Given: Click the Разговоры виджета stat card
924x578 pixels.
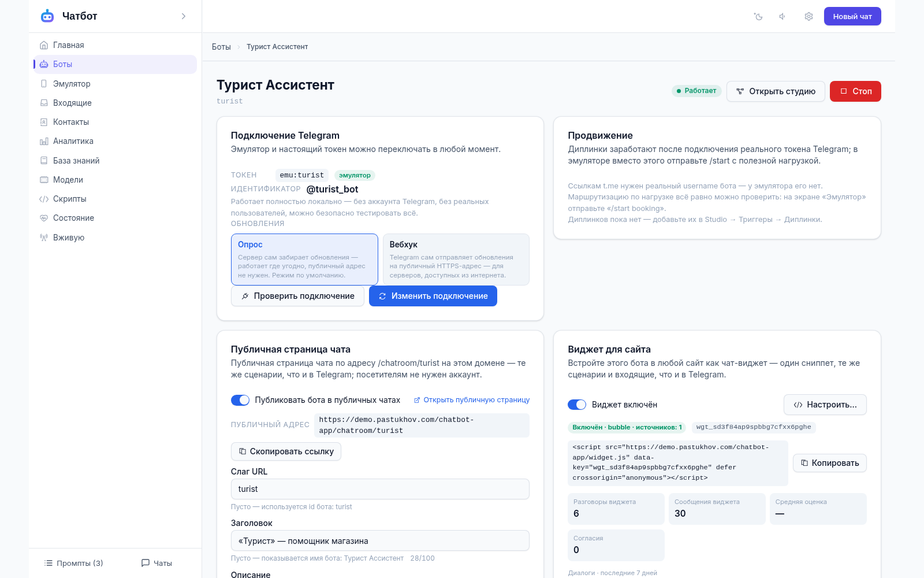Looking at the screenshot, I should [616, 509].
